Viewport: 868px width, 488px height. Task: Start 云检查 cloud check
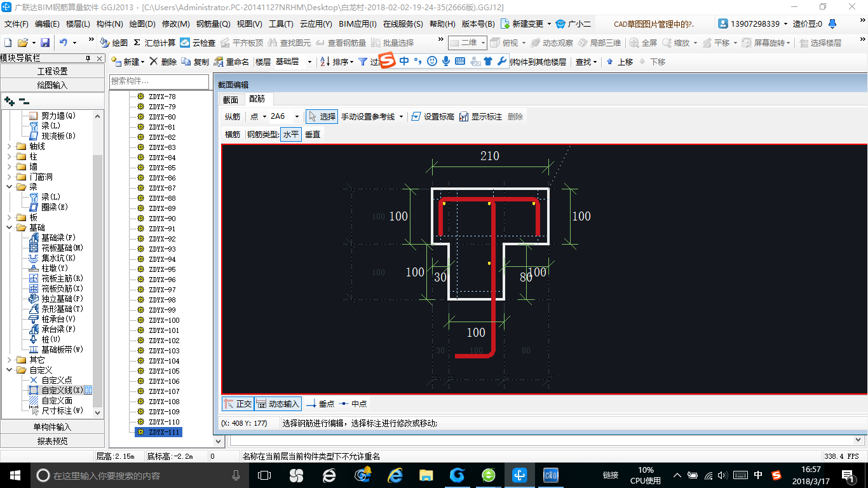(198, 43)
